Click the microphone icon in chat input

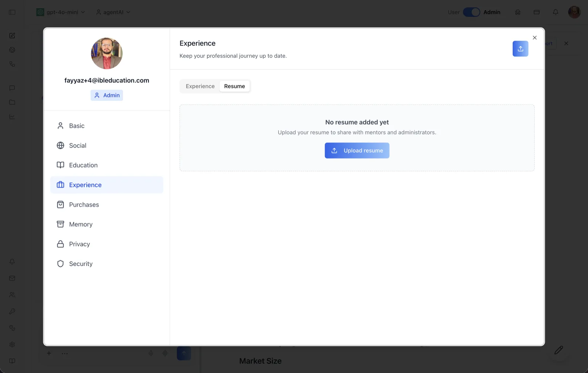coord(151,353)
